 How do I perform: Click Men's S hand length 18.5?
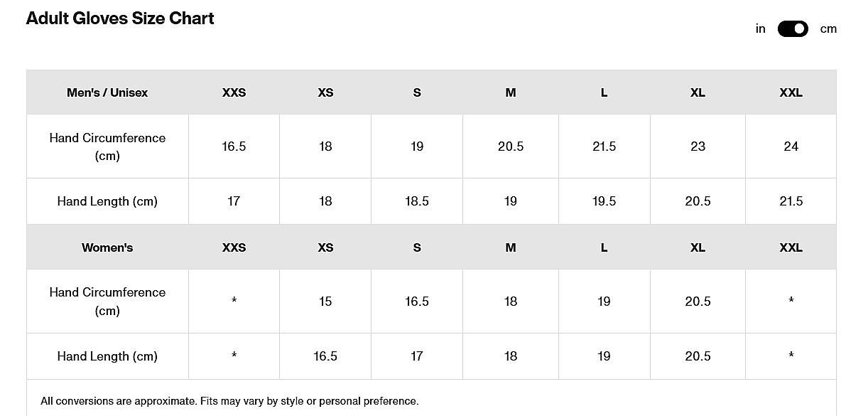point(417,201)
